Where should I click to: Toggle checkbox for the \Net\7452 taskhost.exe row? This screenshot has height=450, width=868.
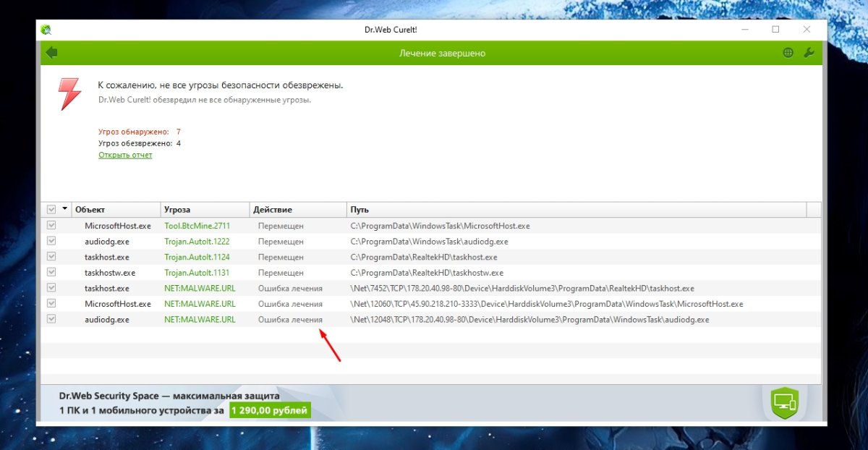click(x=51, y=288)
